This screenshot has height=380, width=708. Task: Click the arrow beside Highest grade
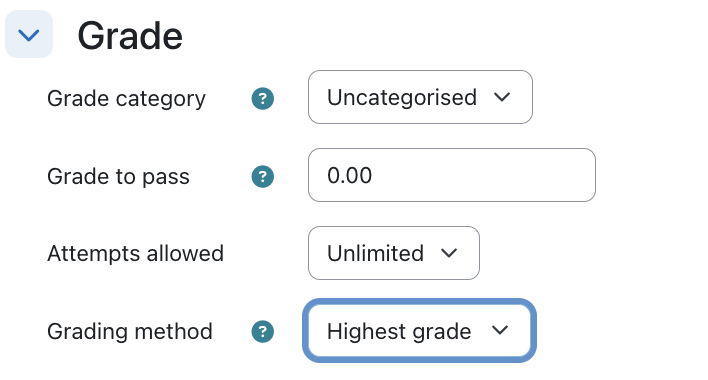coord(500,331)
